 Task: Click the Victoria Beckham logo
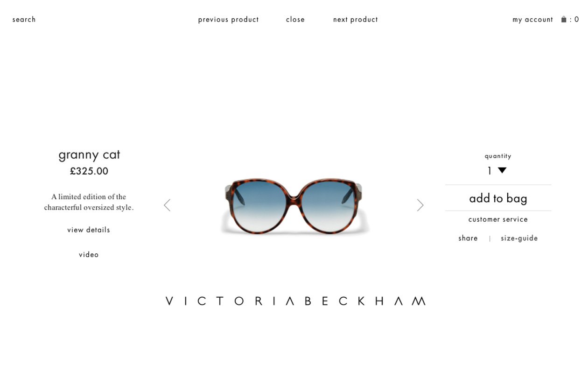(x=295, y=301)
